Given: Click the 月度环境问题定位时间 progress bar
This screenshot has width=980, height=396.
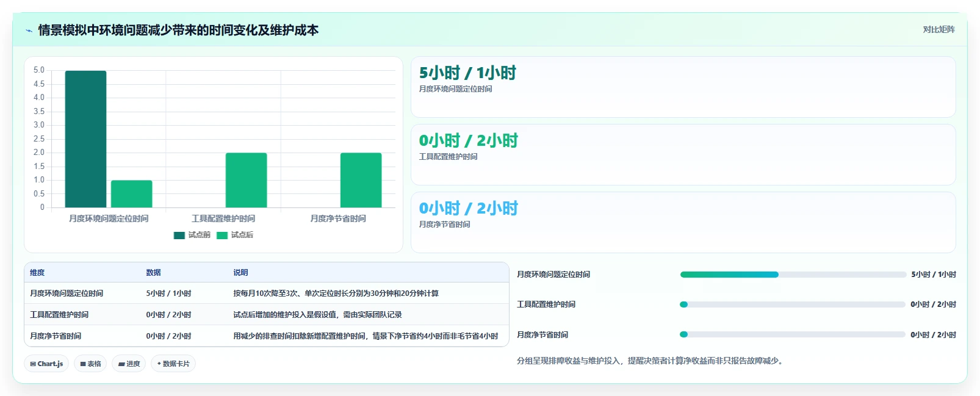Looking at the screenshot, I should coord(793,275).
